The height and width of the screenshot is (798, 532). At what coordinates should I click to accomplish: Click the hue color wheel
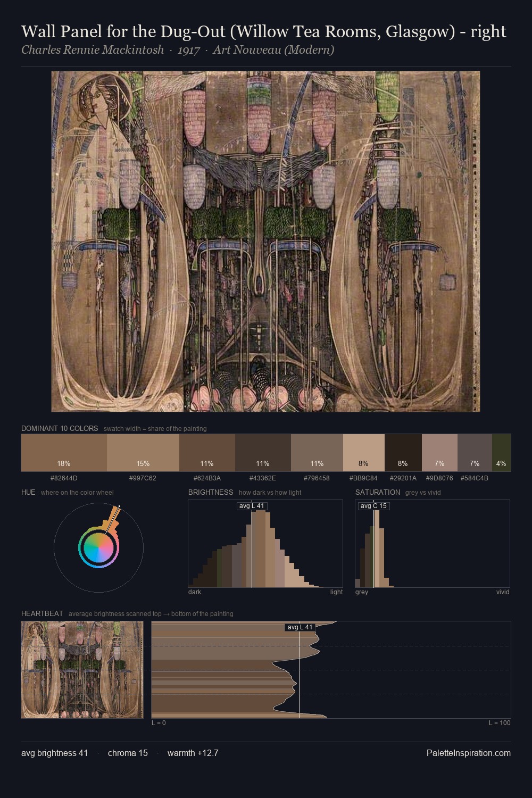98,547
